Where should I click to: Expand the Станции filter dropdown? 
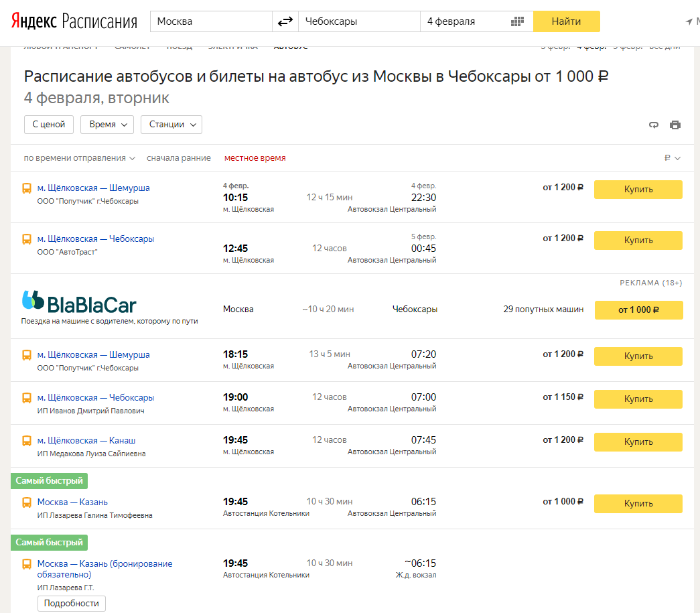tap(171, 125)
